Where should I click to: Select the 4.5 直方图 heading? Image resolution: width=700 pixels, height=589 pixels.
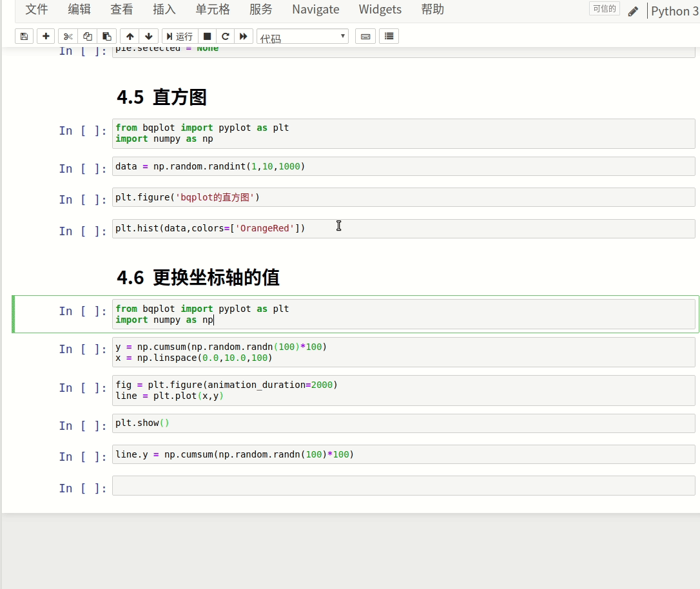click(x=162, y=97)
